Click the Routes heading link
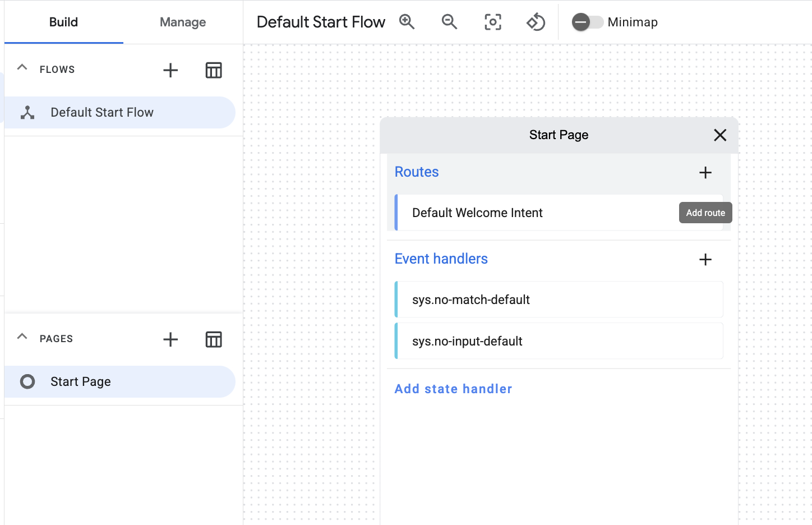The height and width of the screenshot is (525, 812). (417, 172)
